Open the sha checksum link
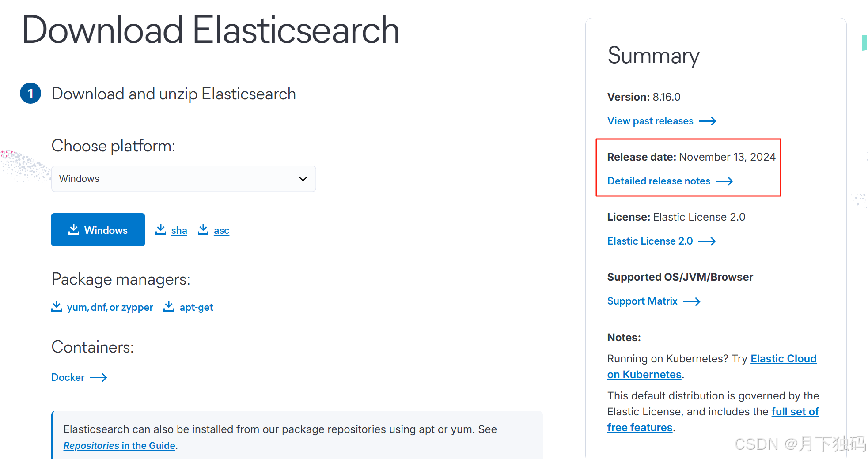The height and width of the screenshot is (459, 868). coord(179,230)
